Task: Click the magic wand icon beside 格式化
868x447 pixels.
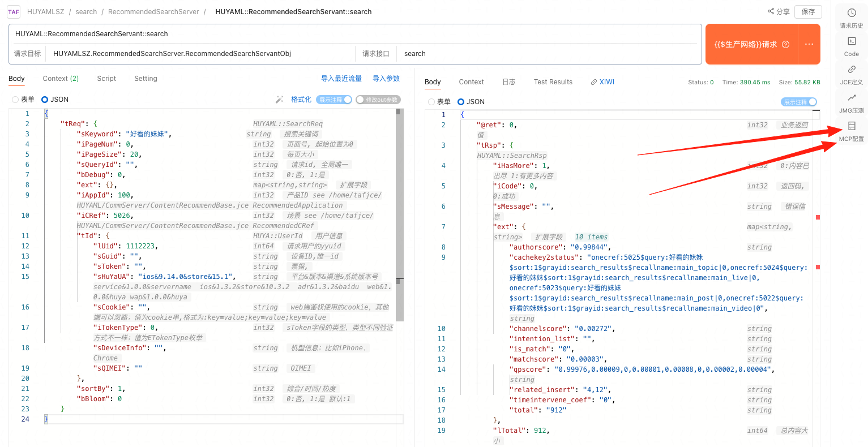Action: click(279, 100)
